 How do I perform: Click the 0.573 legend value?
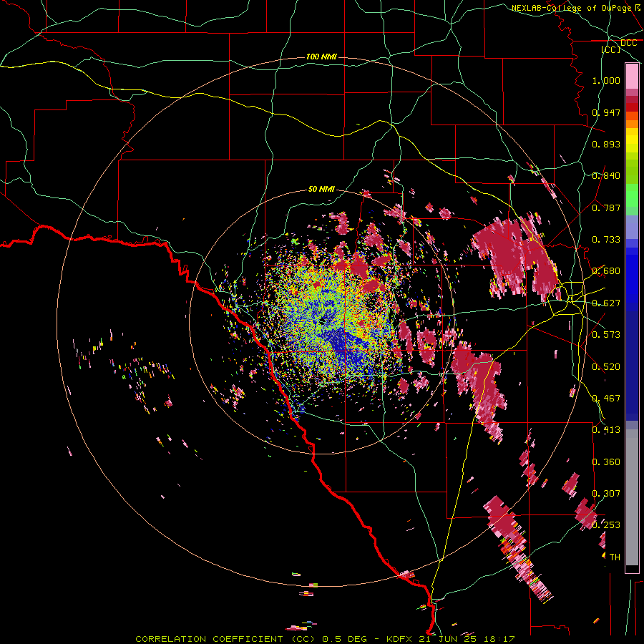(x=606, y=335)
